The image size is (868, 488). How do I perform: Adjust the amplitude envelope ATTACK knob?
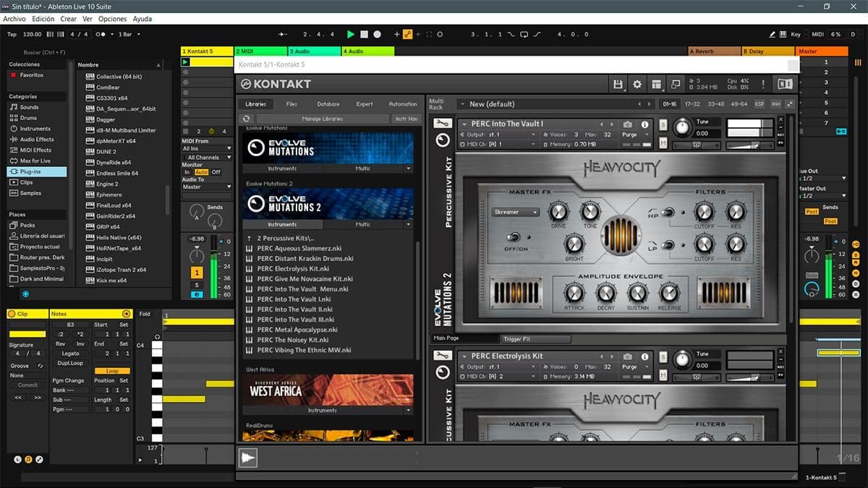[x=574, y=293]
